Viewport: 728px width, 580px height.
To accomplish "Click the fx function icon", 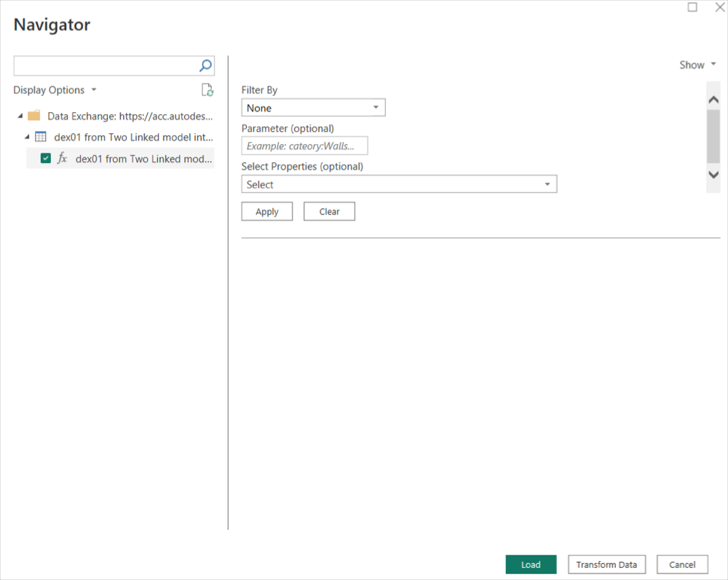I will (62, 158).
